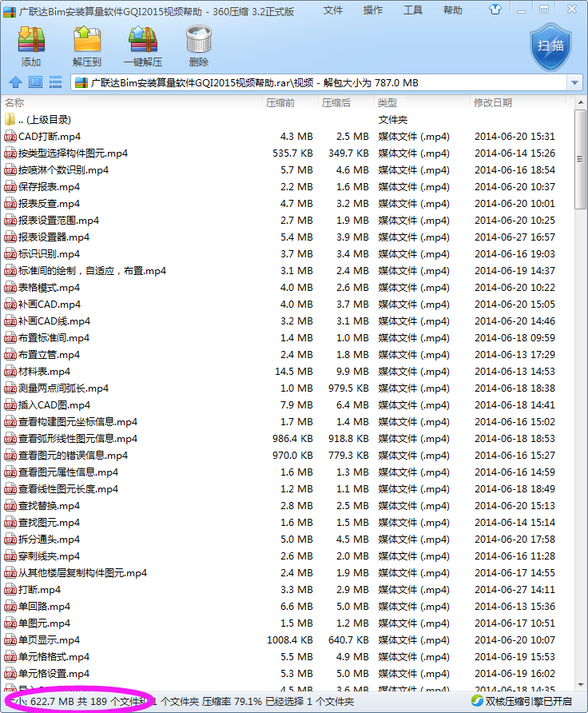Switch to large icon view mode

click(x=35, y=82)
